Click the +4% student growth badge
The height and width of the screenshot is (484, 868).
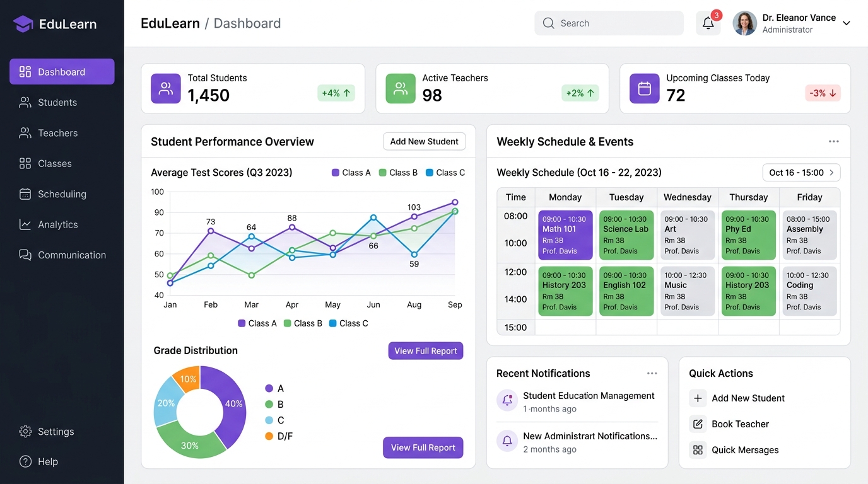click(x=336, y=93)
